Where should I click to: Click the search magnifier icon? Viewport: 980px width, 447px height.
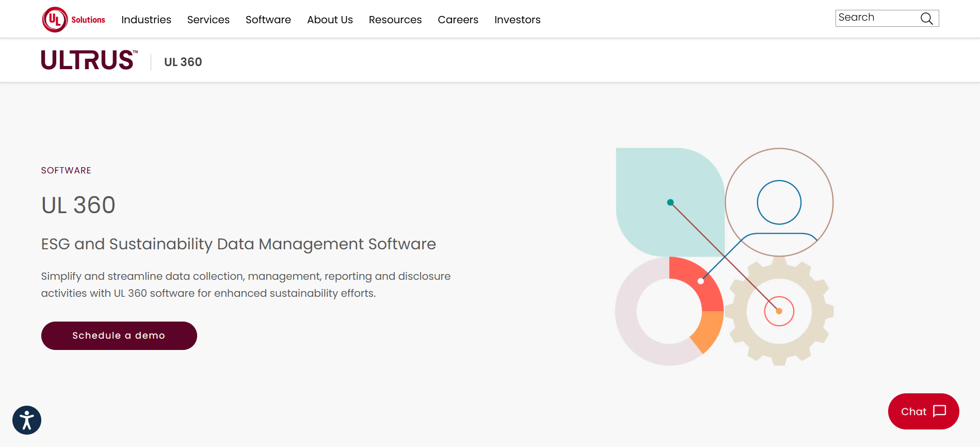click(x=927, y=19)
